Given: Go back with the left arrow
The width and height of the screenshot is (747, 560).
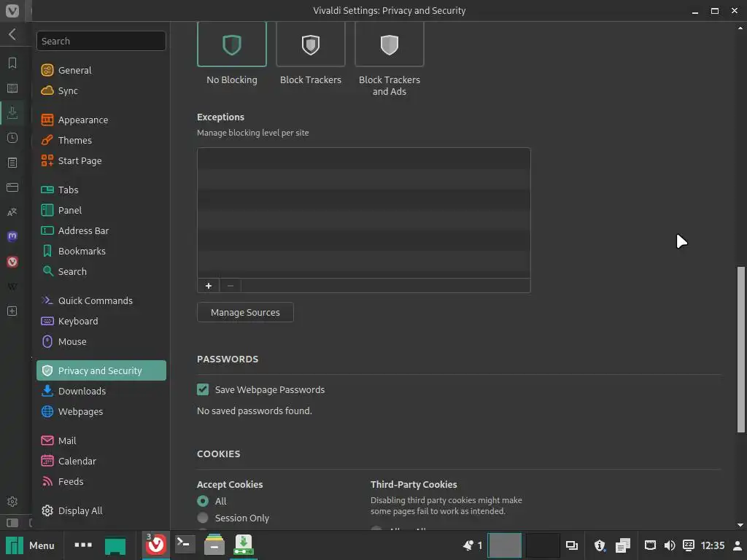Looking at the screenshot, I should click(x=12, y=34).
